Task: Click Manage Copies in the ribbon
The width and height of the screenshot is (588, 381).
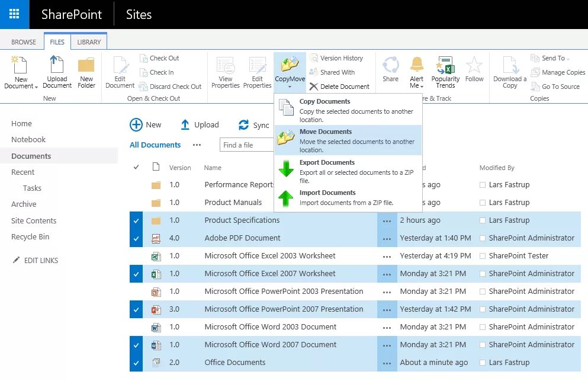Action: click(558, 72)
